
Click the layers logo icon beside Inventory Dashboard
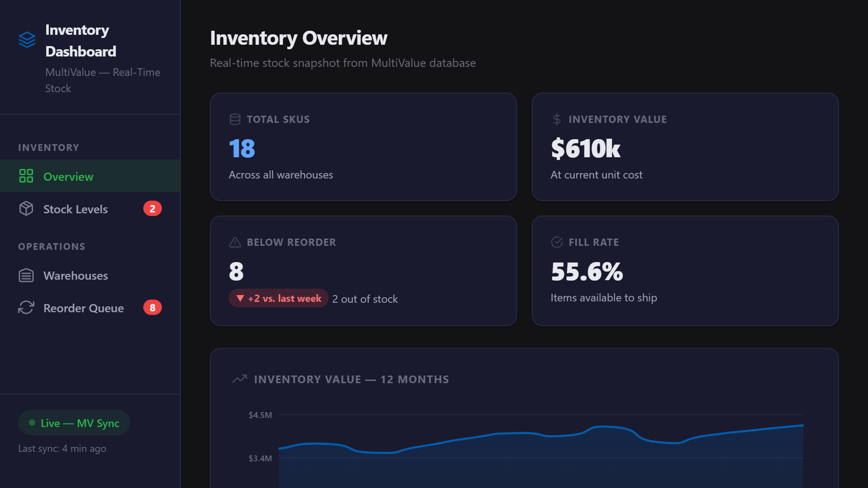[27, 40]
